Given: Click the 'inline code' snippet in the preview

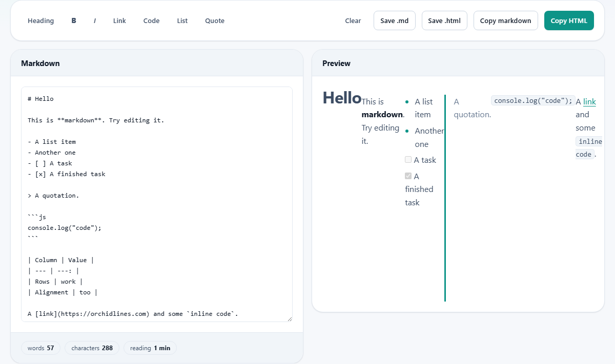Looking at the screenshot, I should click(589, 147).
